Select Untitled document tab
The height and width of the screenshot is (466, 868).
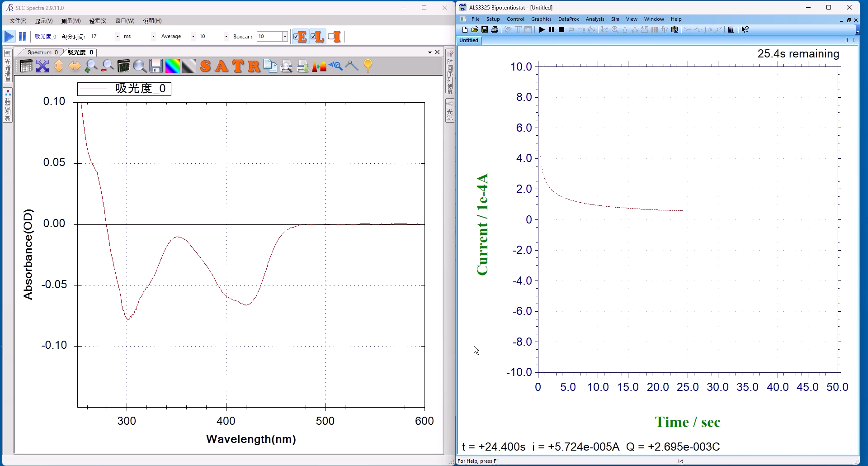469,41
